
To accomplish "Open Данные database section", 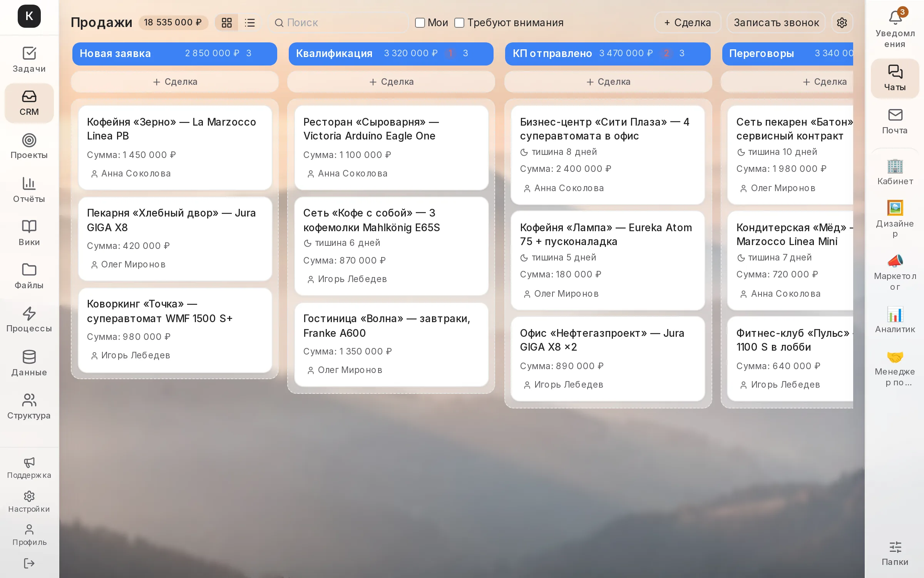I will (29, 363).
